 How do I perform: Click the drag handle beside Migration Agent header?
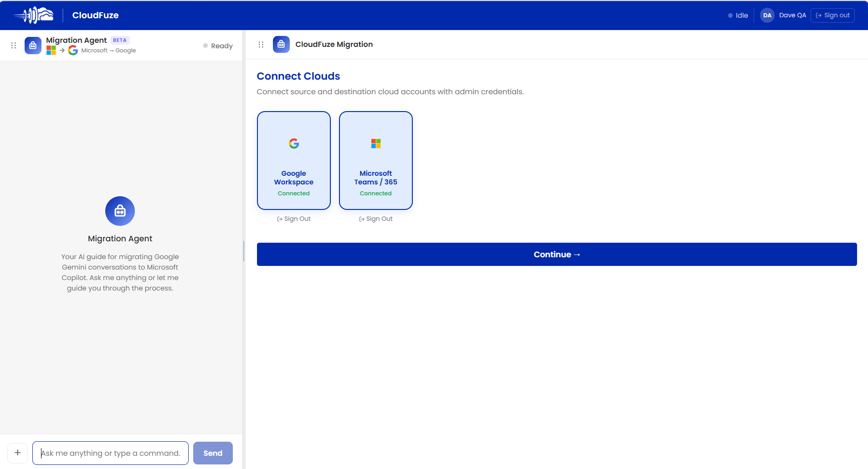[x=14, y=46]
